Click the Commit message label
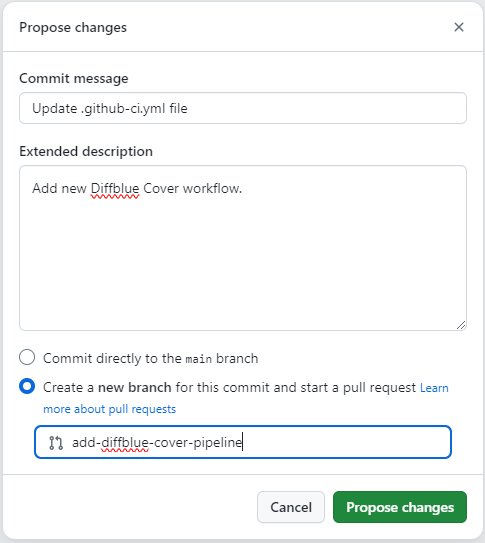This screenshot has width=485, height=543. tap(74, 79)
